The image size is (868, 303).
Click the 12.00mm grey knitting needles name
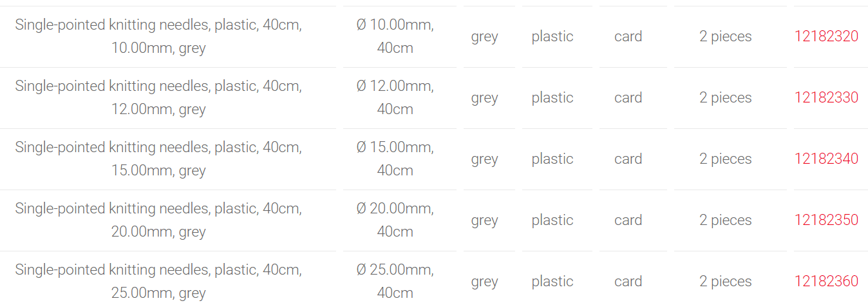pos(158,98)
